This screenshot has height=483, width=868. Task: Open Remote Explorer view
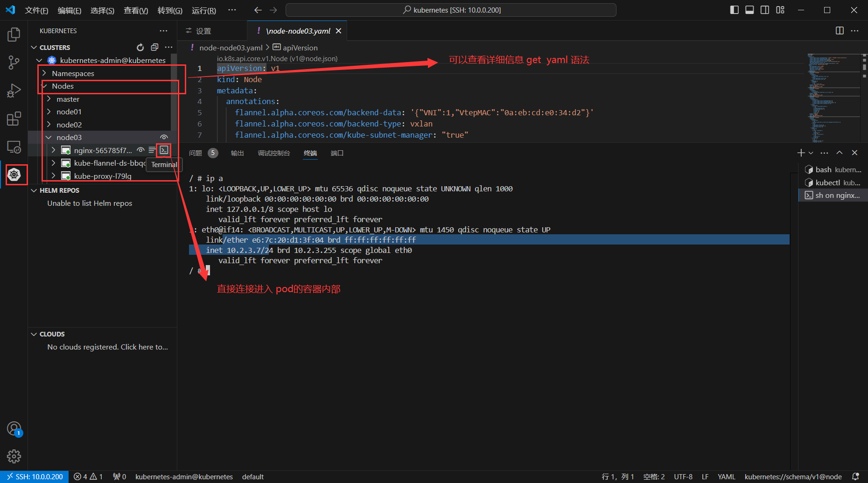[14, 147]
